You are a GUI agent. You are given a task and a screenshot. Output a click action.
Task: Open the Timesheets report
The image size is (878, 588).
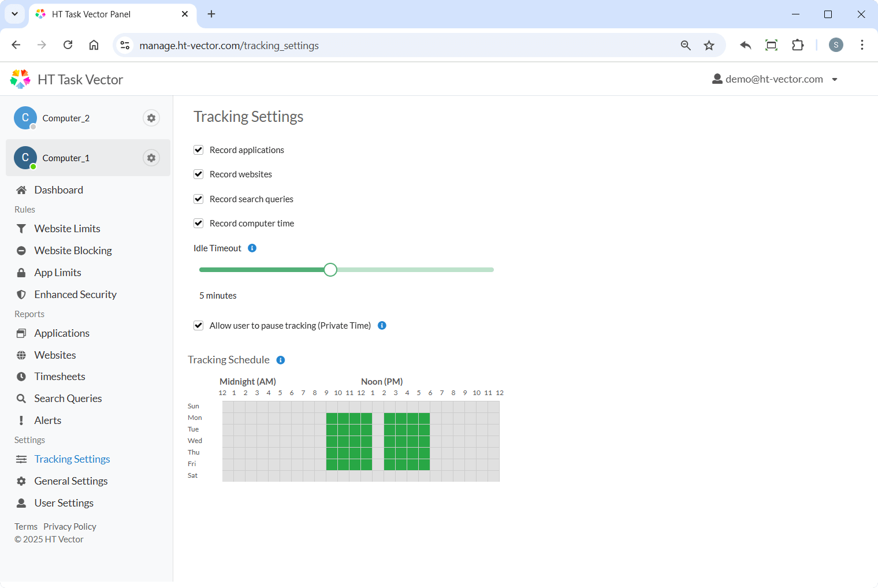coord(59,376)
